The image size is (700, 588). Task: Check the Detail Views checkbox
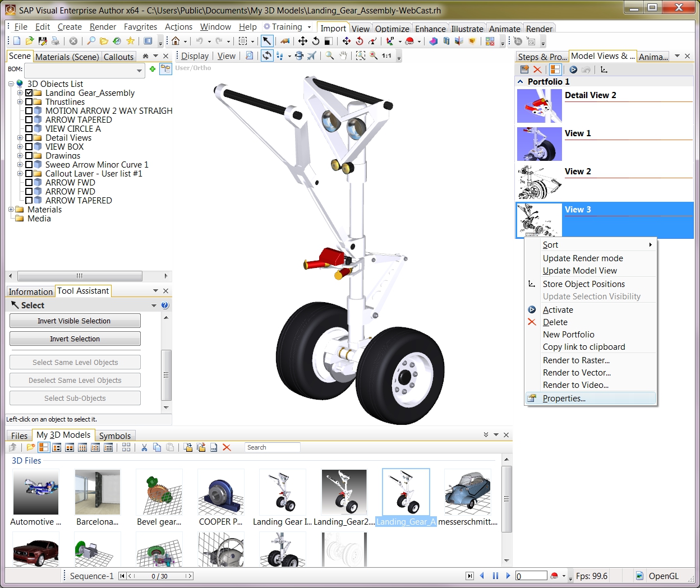(29, 138)
